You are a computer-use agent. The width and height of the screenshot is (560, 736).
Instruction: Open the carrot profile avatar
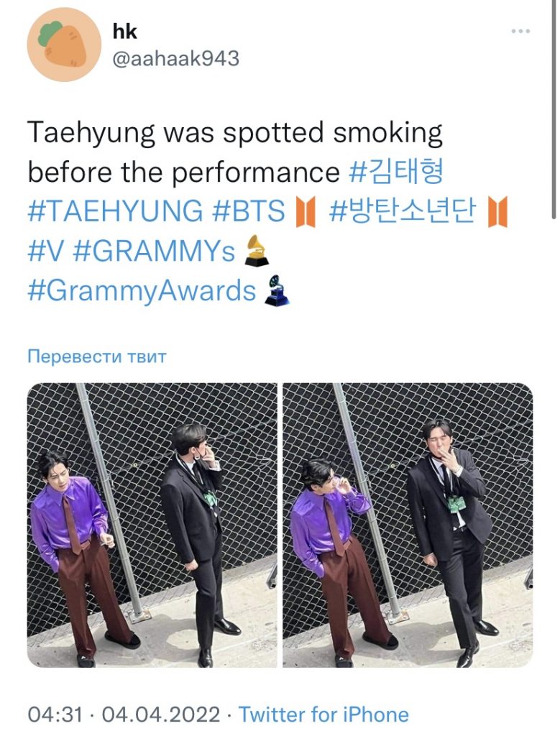(64, 45)
